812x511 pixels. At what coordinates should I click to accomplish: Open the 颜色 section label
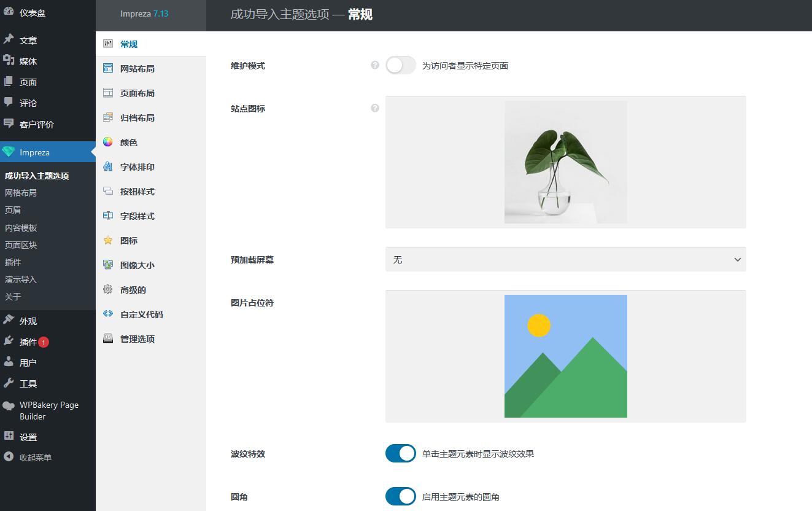click(129, 142)
